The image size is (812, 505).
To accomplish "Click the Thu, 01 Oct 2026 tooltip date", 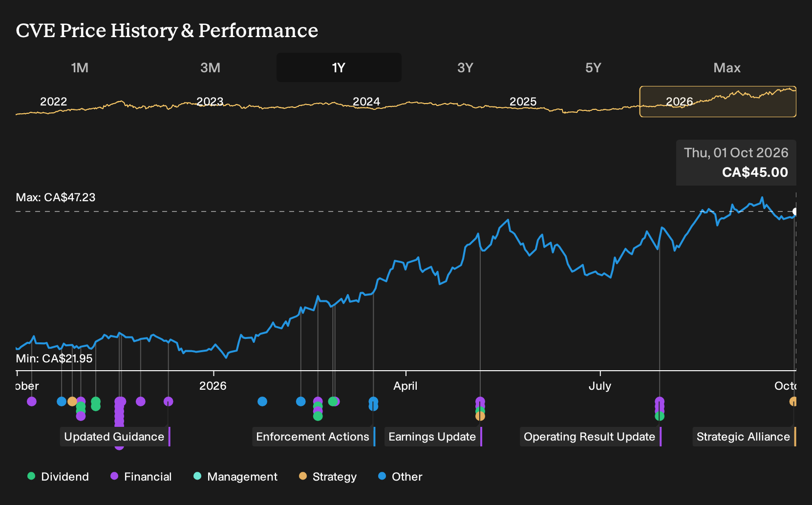I will (736, 153).
